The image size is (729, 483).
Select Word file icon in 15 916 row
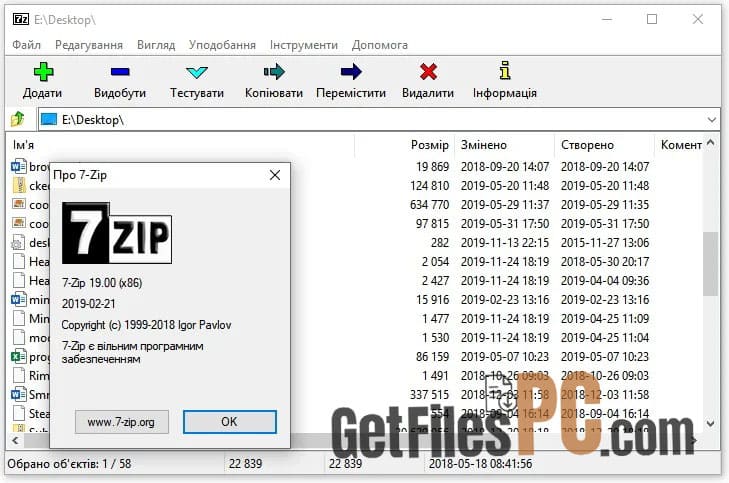19,299
